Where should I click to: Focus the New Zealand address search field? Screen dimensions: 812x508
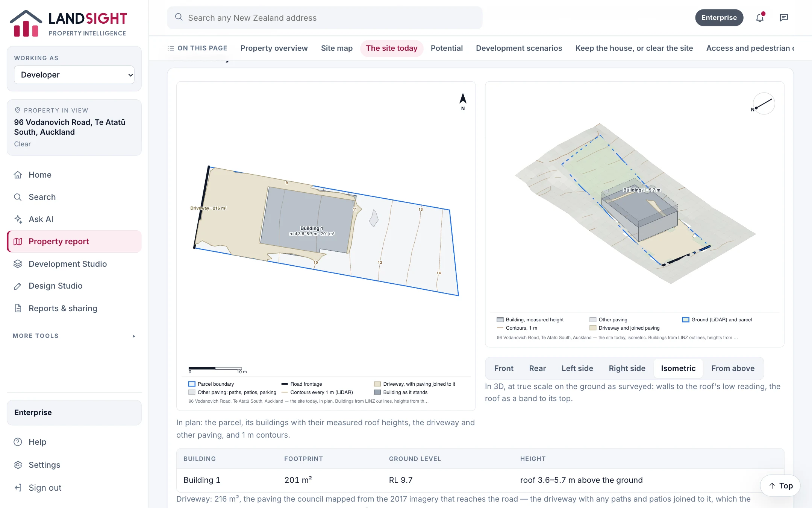325,18
